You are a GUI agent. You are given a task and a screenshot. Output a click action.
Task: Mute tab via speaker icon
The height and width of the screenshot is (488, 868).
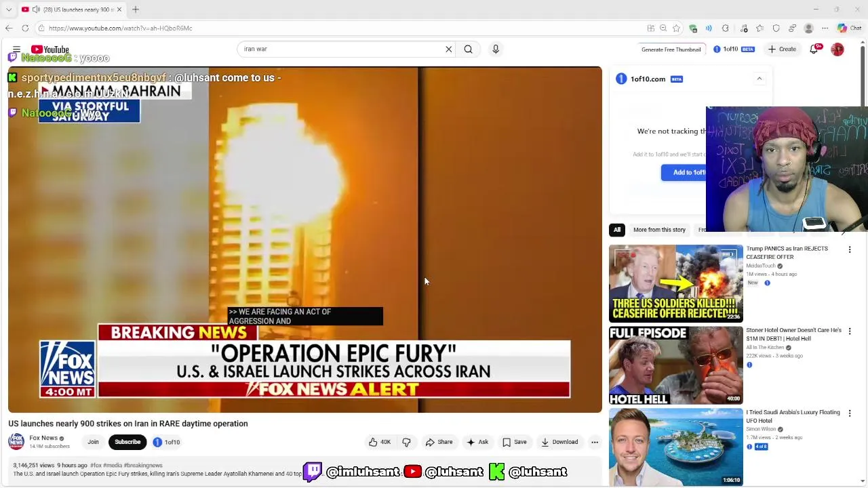pyautogui.click(x=36, y=9)
